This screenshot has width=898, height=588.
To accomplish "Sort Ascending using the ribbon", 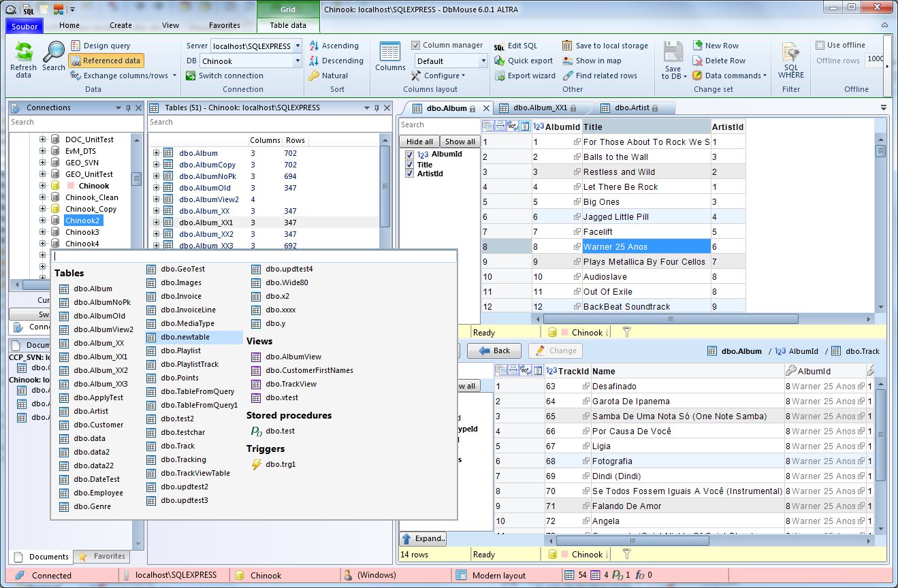I will click(x=334, y=46).
